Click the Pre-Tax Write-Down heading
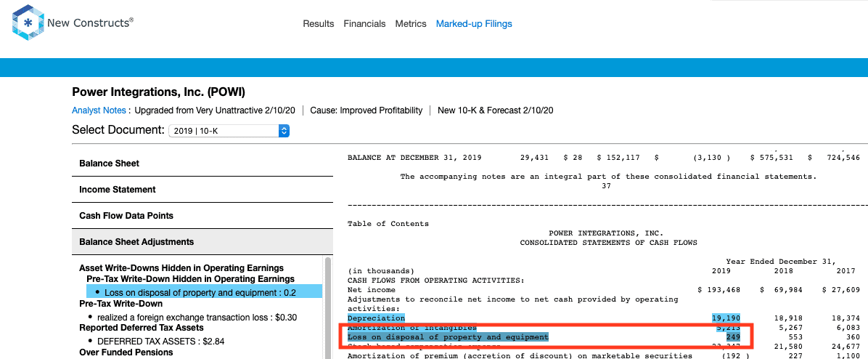 pos(120,304)
